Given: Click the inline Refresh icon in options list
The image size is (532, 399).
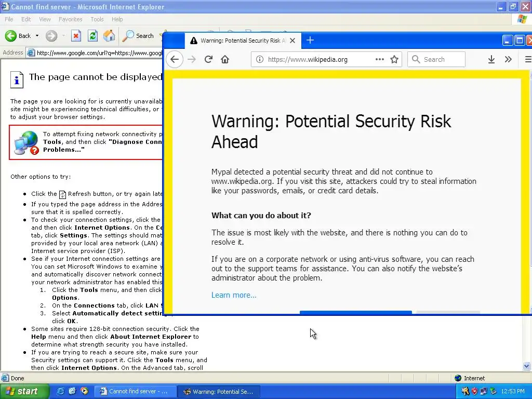Looking at the screenshot, I should (62, 194).
